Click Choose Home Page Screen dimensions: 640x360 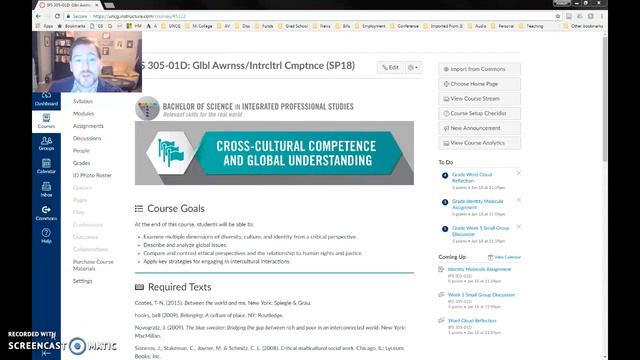479,84
